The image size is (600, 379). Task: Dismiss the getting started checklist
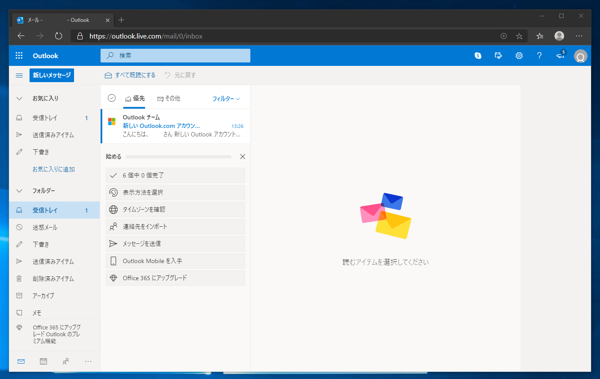pyautogui.click(x=242, y=157)
